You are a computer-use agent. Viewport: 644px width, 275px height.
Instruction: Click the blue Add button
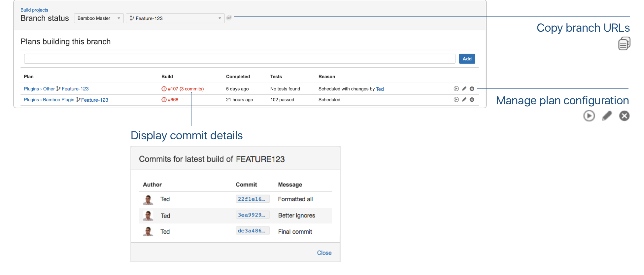467,59
